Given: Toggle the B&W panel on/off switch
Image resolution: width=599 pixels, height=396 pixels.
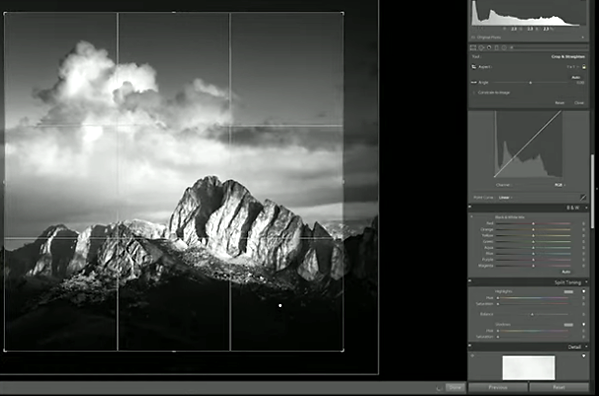Looking at the screenshot, I should [x=470, y=207].
